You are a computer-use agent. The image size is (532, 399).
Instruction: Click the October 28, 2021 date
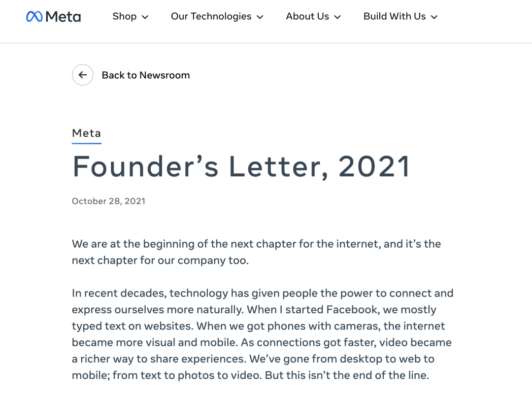108,201
